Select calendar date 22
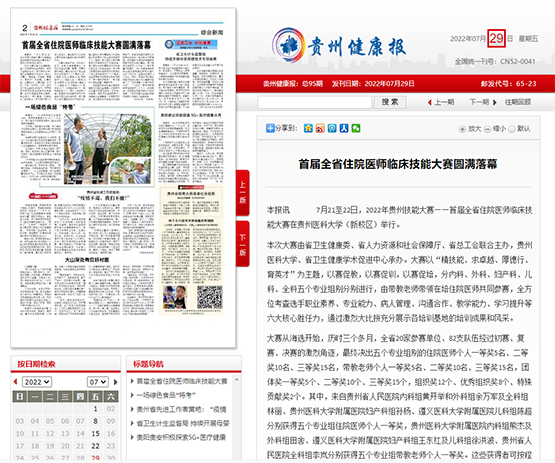 pyautogui.click(x=96, y=446)
